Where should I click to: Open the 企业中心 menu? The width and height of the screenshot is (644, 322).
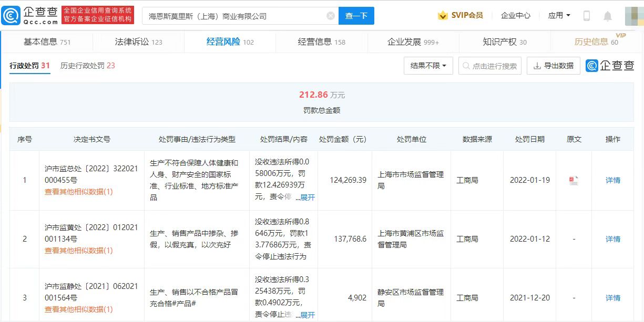516,16
